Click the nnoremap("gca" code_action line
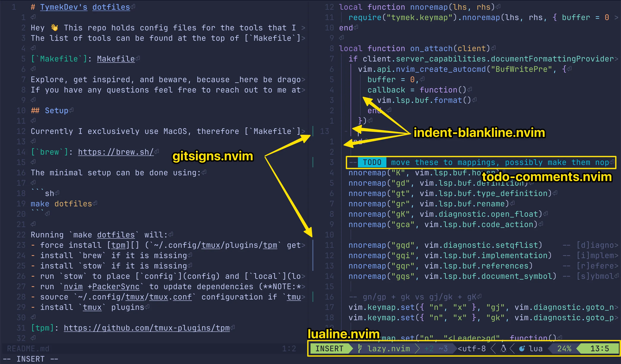Image resolution: width=621 pixels, height=364 pixels. coord(443,224)
